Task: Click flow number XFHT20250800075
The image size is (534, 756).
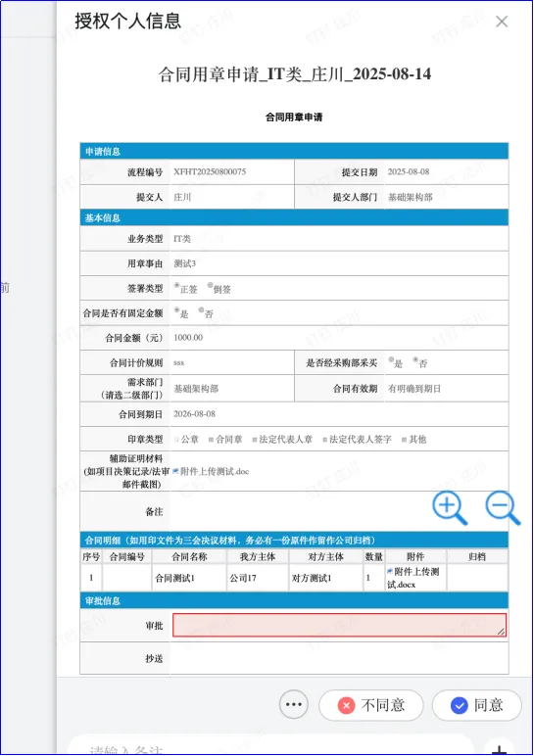Action: click(210, 171)
